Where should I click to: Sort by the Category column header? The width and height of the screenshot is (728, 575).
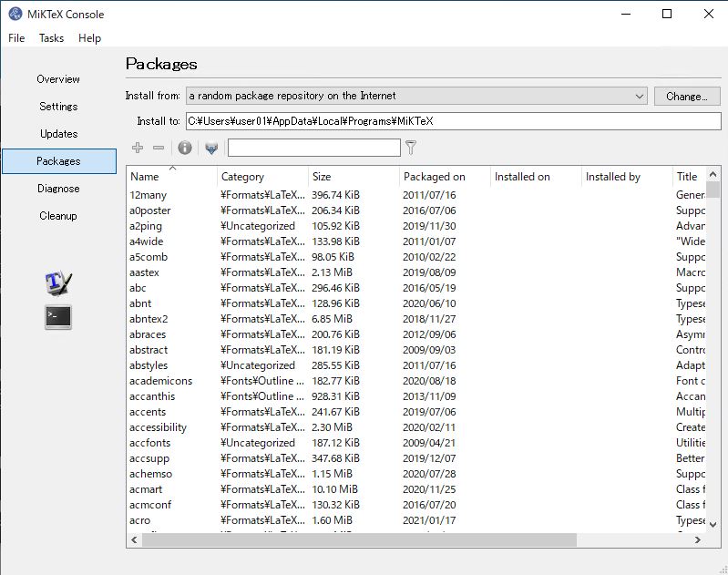pyautogui.click(x=262, y=177)
